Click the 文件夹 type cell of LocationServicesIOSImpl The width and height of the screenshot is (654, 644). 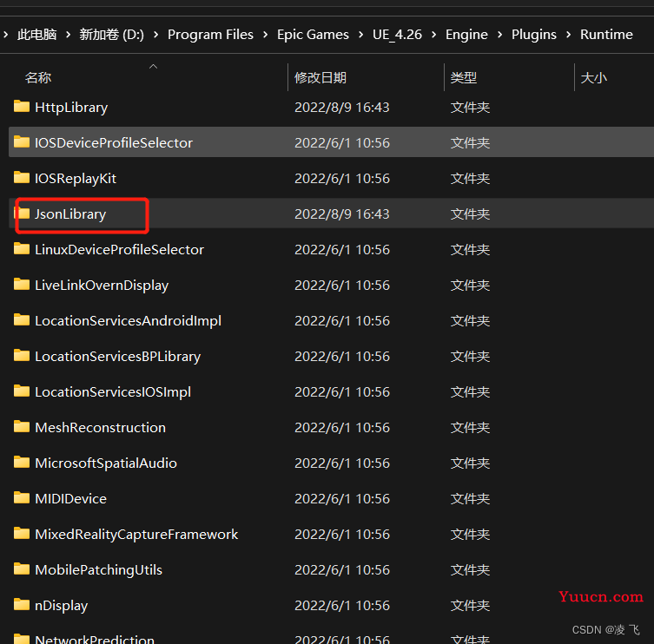pyautogui.click(x=470, y=392)
